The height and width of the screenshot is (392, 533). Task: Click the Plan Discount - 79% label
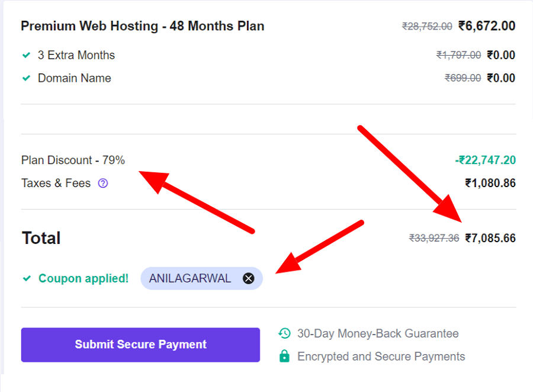pyautogui.click(x=73, y=160)
